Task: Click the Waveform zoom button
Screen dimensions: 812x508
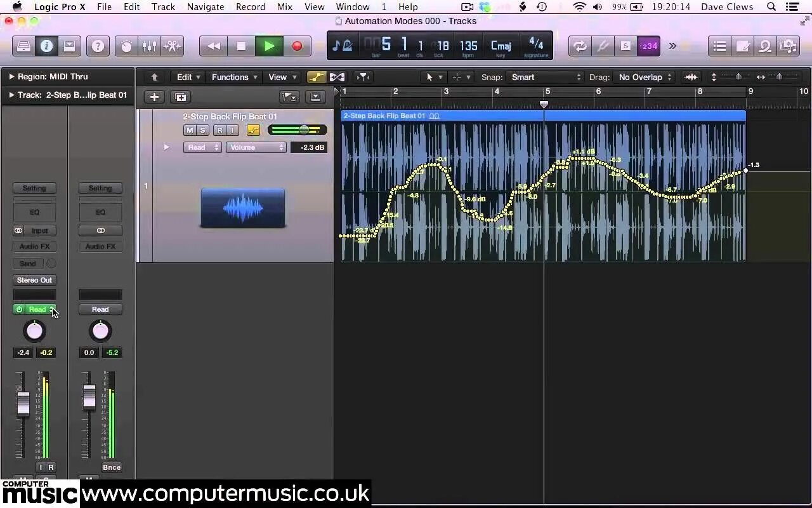Action: 691,77
